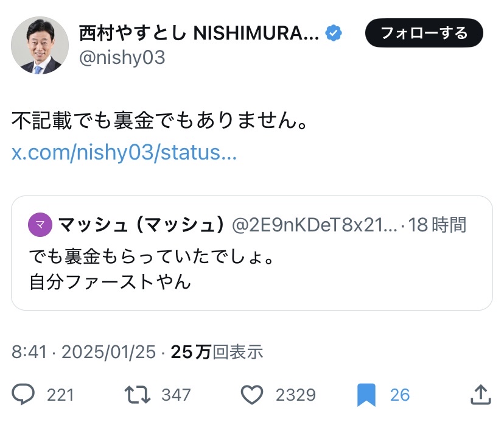Click the repost arrows icon
The height and width of the screenshot is (433, 504).
pyautogui.click(x=137, y=395)
